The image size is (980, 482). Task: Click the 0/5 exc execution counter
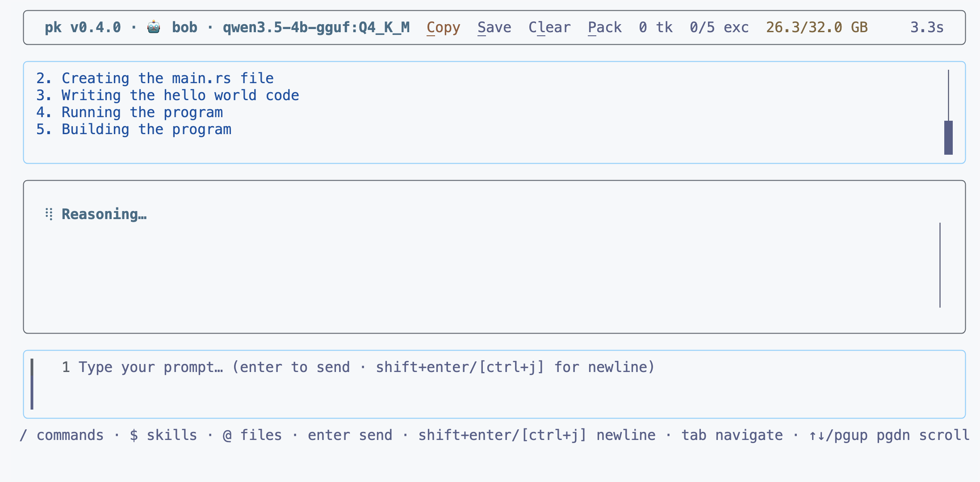pyautogui.click(x=719, y=28)
